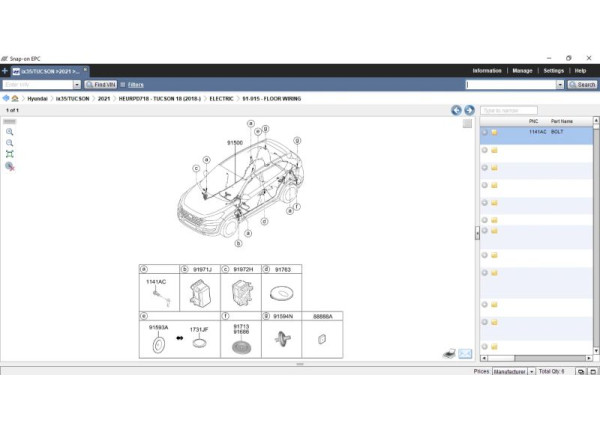Viewport: 600px width, 429px height.
Task: Email the diagram using the envelope icon
Action: point(465,354)
